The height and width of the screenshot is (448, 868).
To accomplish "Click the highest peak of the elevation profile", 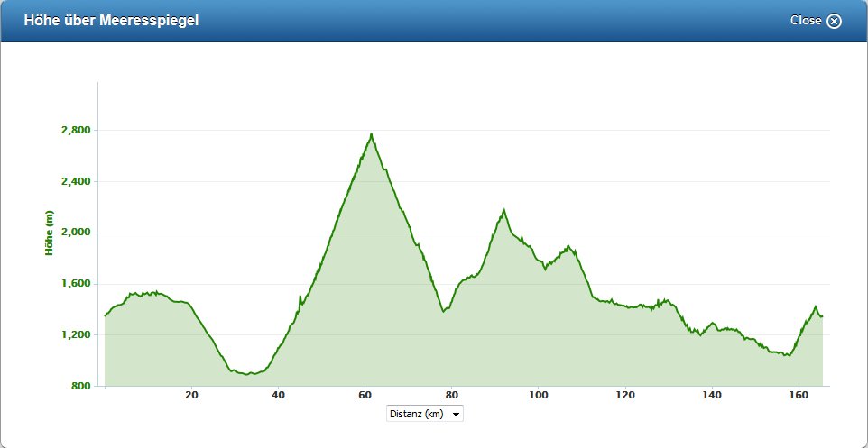I will [x=371, y=135].
